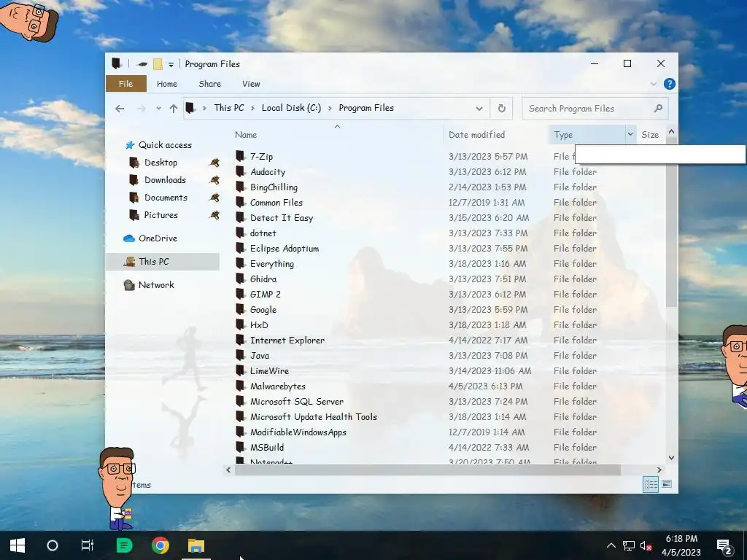This screenshot has height=560, width=747.
Task: Expand the Type column filter dropdown
Action: click(630, 135)
